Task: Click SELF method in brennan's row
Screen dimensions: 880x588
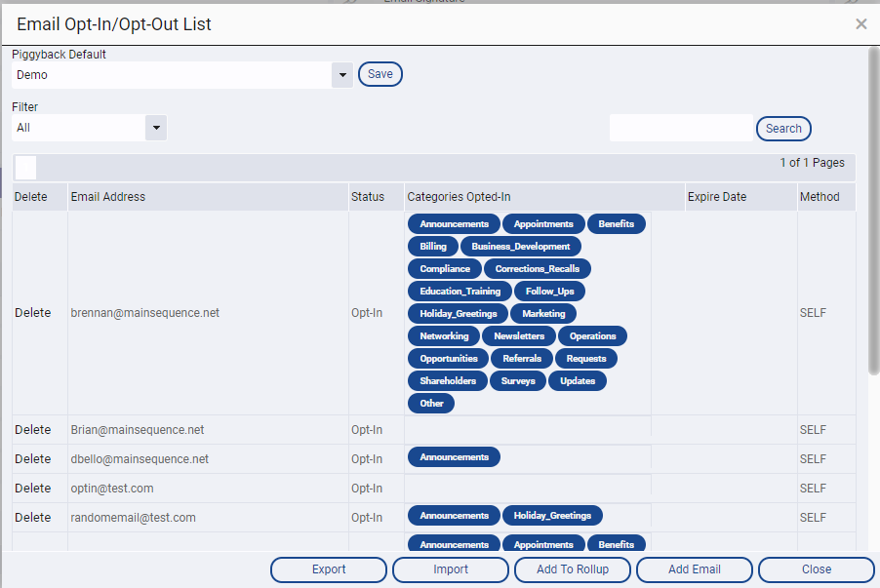Action: [x=813, y=313]
